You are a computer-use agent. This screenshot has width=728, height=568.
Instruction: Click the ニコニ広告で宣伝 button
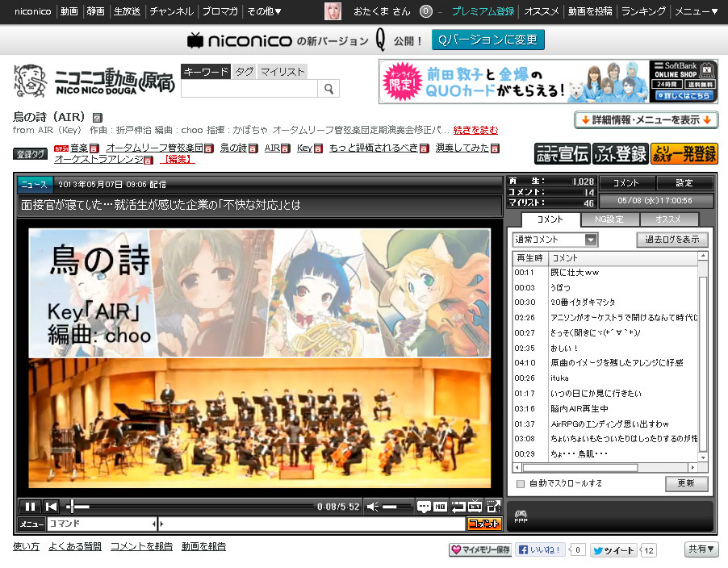(x=563, y=153)
